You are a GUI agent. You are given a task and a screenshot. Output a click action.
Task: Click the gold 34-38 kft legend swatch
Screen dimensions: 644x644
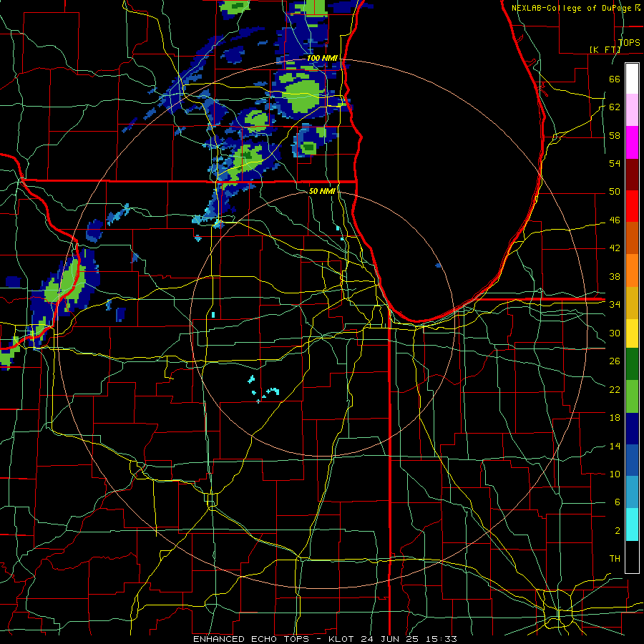tap(632, 303)
